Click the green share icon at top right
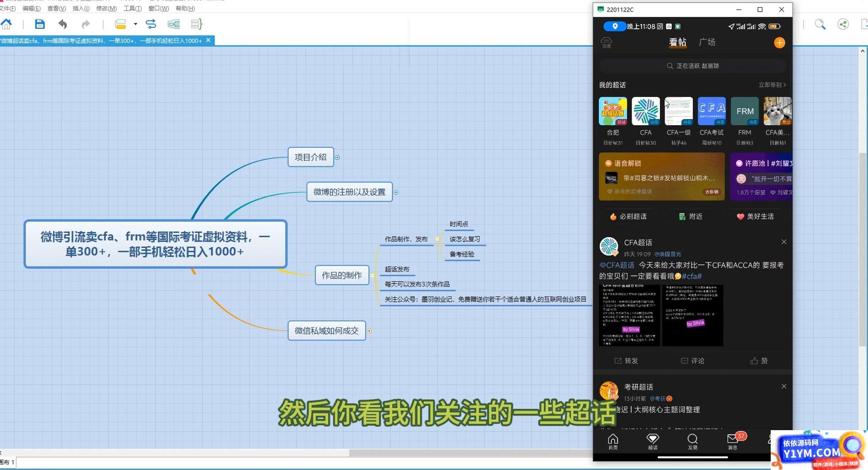Viewport: 868px width, 470px height. (x=843, y=24)
